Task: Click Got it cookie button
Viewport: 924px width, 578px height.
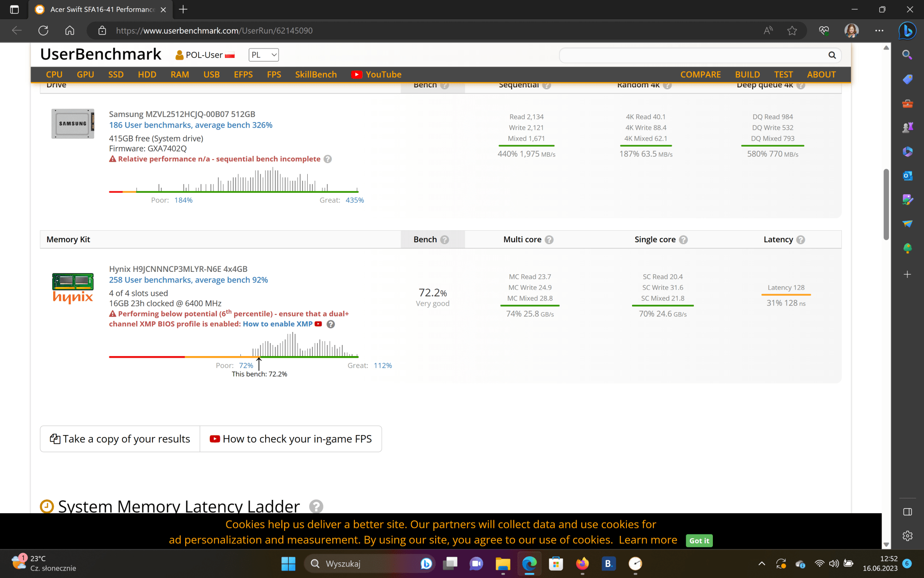Action: 699,541
